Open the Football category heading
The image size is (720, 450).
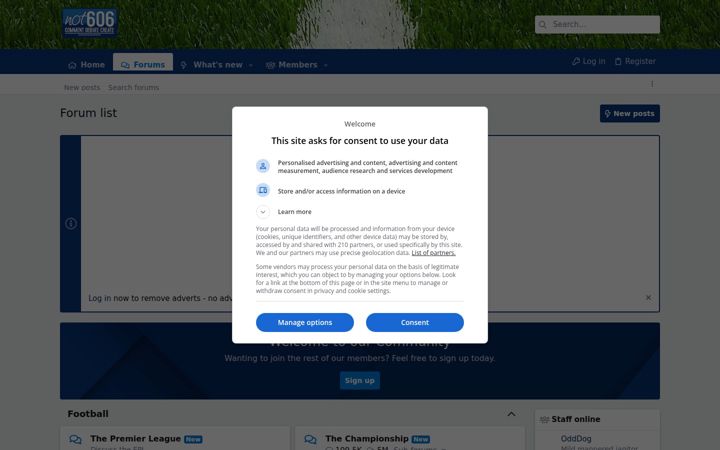click(x=88, y=414)
